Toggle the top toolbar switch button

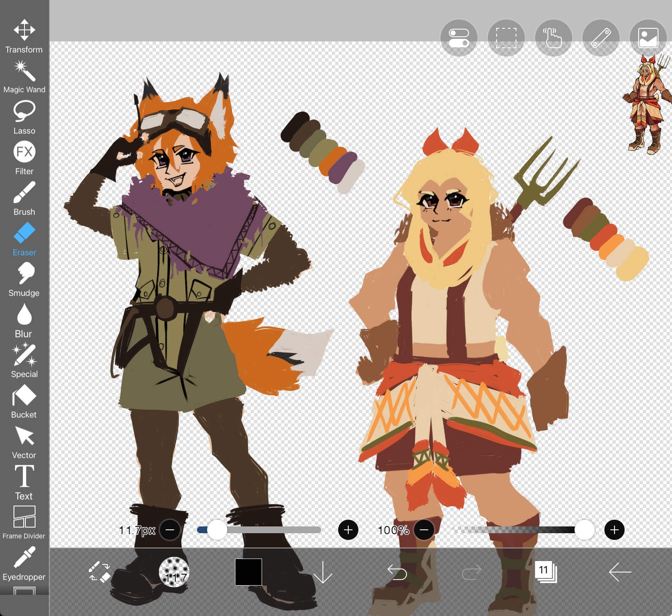(459, 38)
